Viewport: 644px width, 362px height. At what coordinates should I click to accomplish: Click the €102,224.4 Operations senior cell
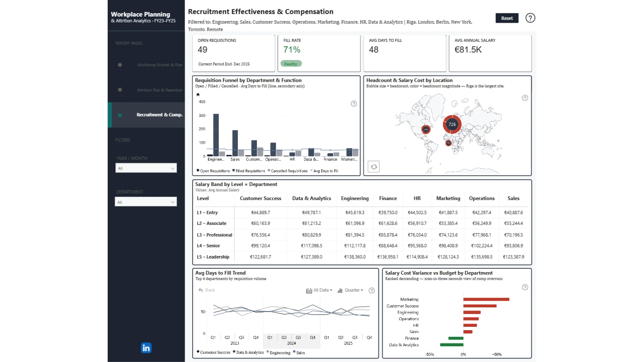(x=482, y=246)
